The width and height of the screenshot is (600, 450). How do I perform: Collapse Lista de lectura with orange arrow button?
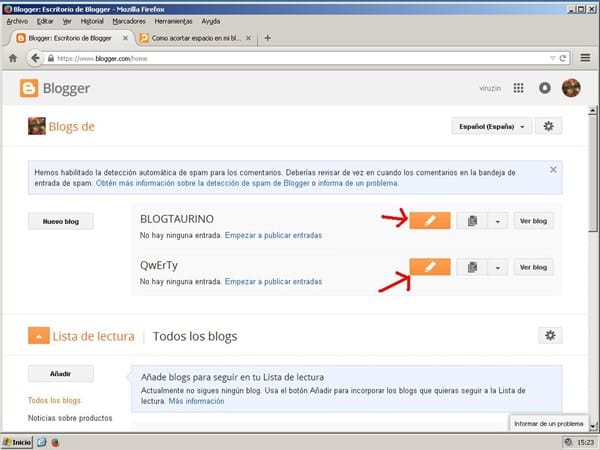coord(39,336)
